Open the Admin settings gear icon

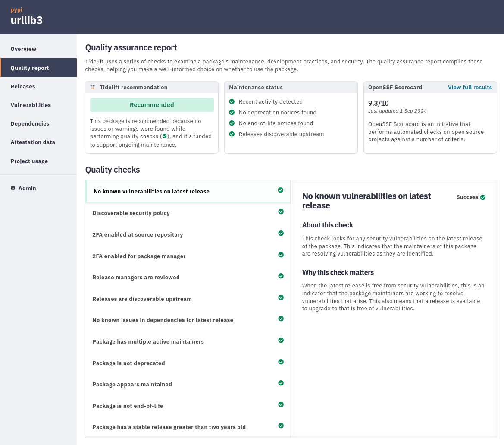click(x=13, y=188)
